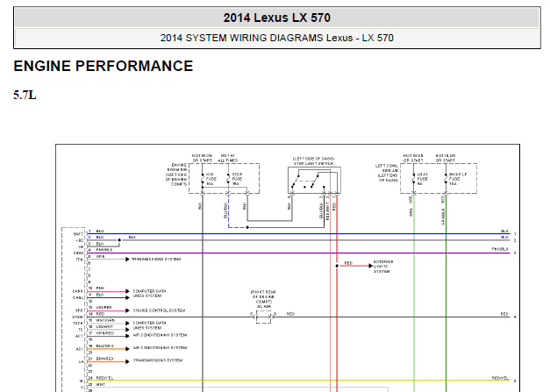Click 'RED' label at right end of line 4
This screenshot has width=550, height=392.
click(x=504, y=314)
